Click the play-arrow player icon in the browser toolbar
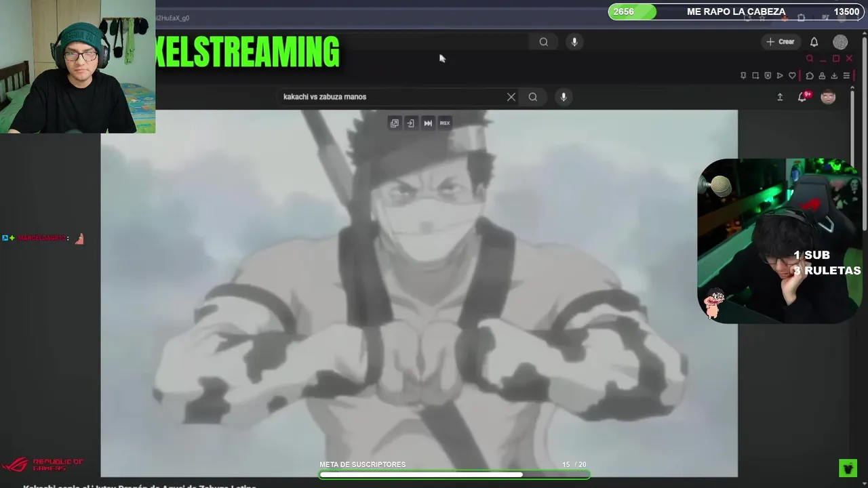The height and width of the screenshot is (488, 868). coord(780,76)
